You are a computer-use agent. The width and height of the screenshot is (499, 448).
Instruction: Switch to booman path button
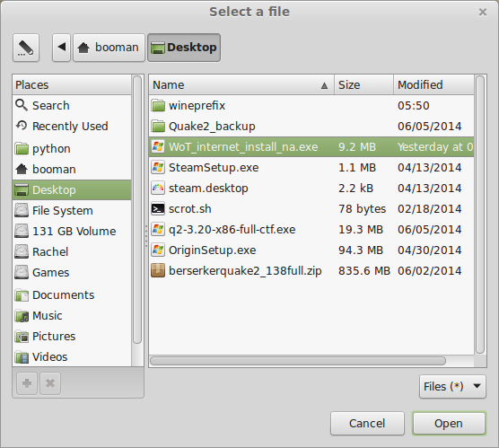point(109,48)
